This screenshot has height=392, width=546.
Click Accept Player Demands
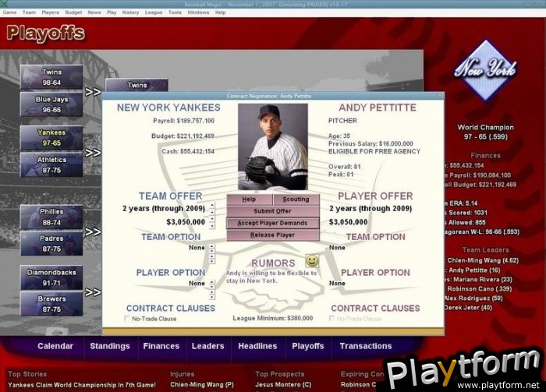273,223
